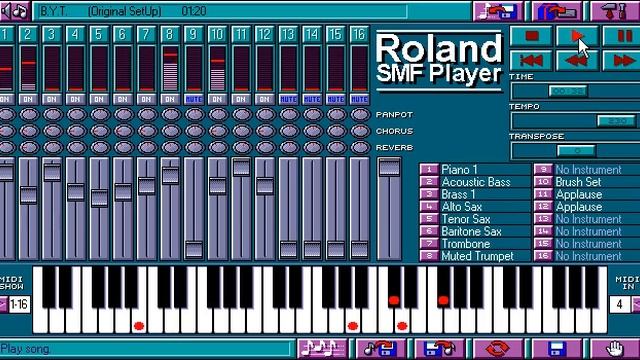
Task: Click channel 9 volume fader handle
Action: (194, 249)
